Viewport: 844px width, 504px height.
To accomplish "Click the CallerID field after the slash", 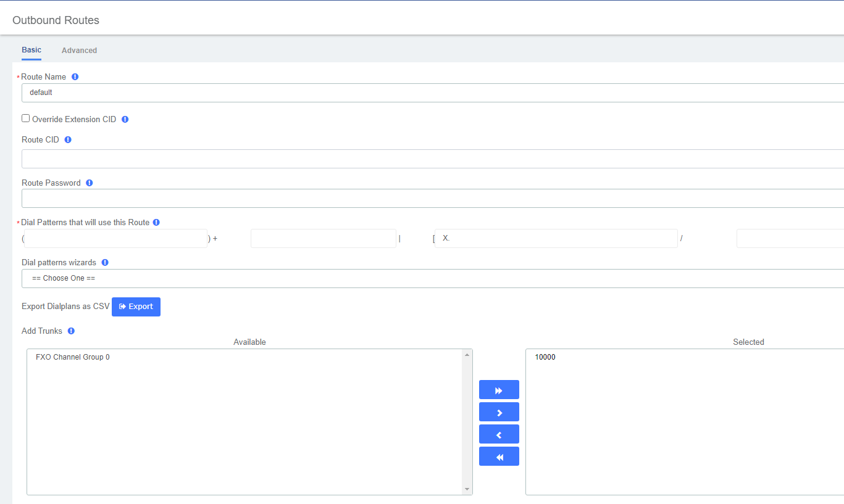I will pos(790,239).
